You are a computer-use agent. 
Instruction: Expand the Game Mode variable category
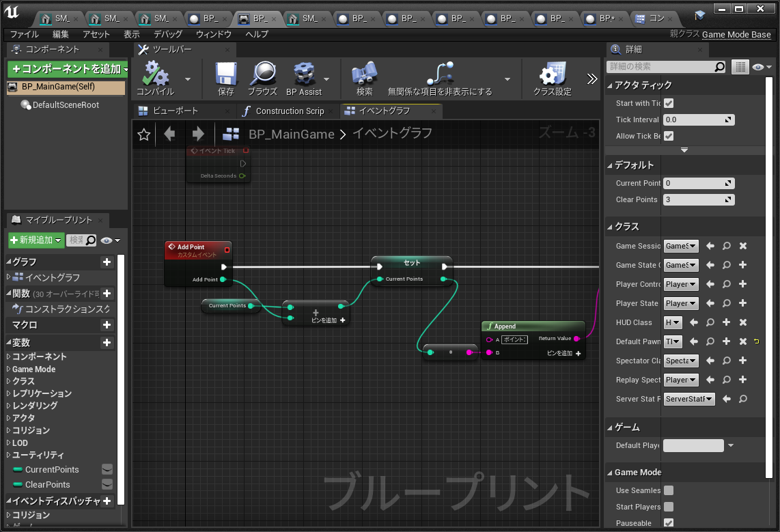pos(8,369)
